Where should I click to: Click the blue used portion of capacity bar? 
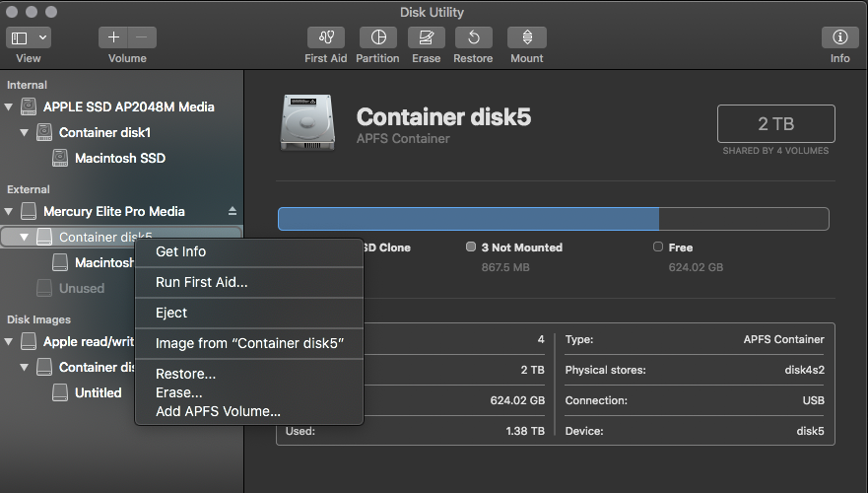click(468, 219)
